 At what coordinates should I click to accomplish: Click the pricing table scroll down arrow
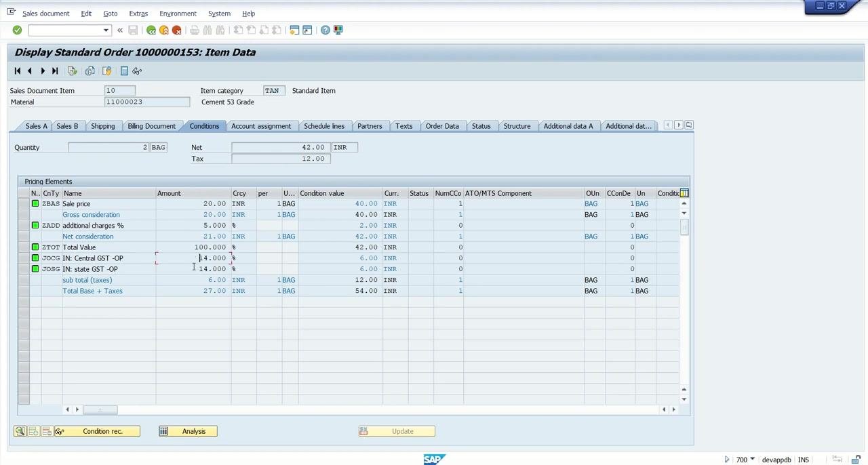coord(684,399)
